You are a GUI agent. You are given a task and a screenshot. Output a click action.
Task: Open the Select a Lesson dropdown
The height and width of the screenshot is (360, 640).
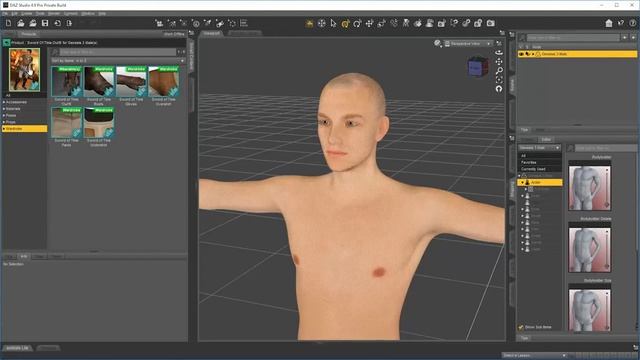point(534,356)
